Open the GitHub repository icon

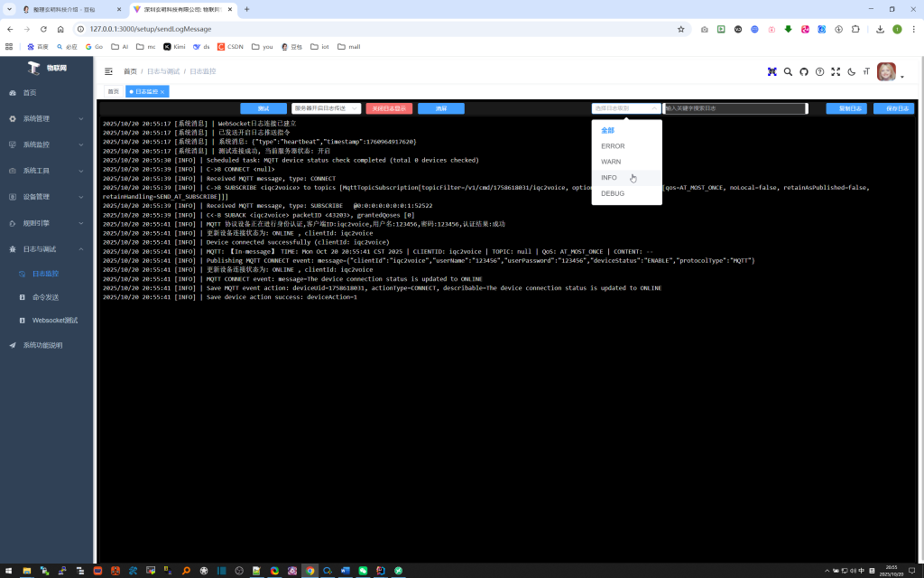[x=804, y=71]
